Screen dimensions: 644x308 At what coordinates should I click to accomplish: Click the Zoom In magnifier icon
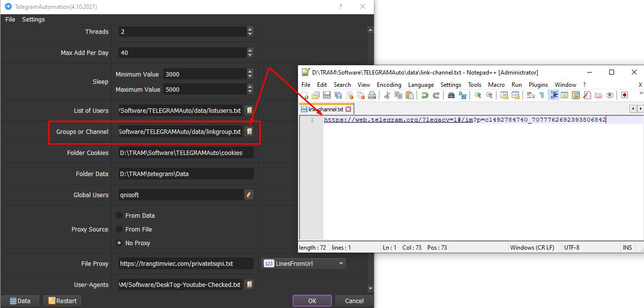[477, 95]
